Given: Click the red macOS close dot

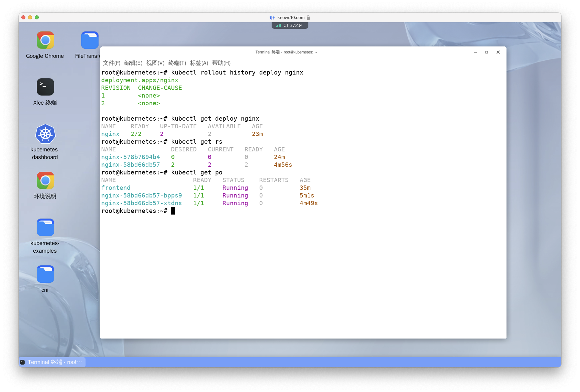Looking at the screenshot, I should click(23, 17).
